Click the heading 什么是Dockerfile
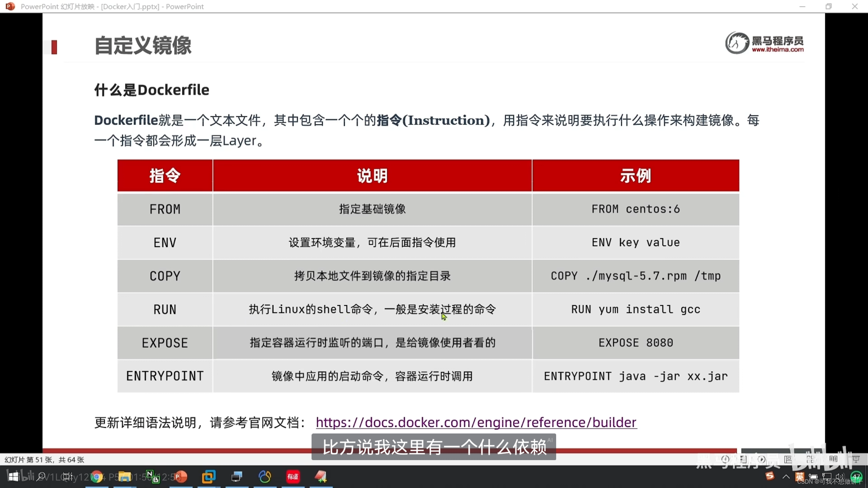 point(152,90)
